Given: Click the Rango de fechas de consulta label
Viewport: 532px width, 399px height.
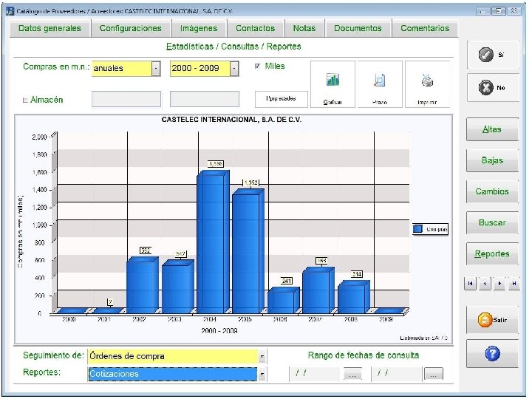Looking at the screenshot, I should point(364,355).
